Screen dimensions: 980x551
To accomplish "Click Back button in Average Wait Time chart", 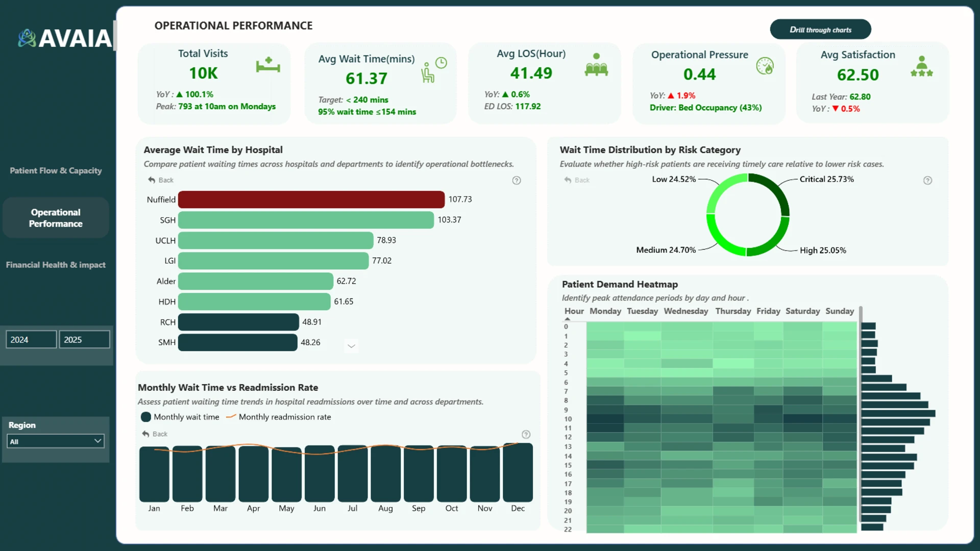I will tap(161, 180).
